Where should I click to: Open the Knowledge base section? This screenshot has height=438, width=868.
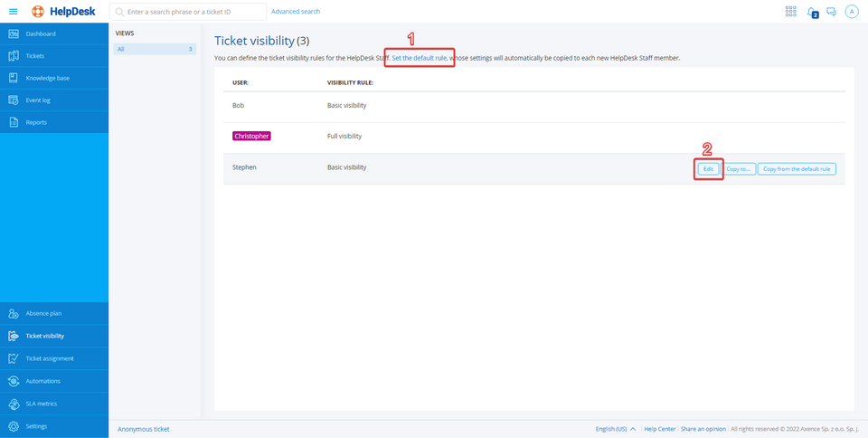(x=47, y=78)
